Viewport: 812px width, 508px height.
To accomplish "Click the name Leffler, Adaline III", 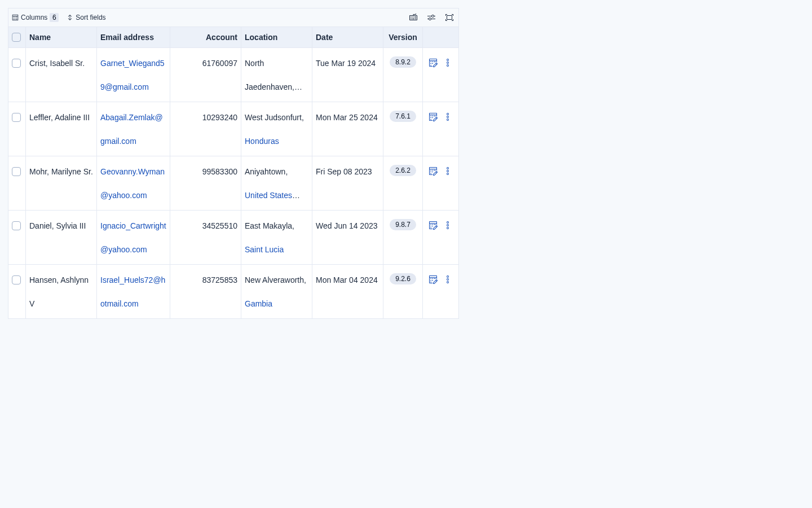I will pos(59,117).
